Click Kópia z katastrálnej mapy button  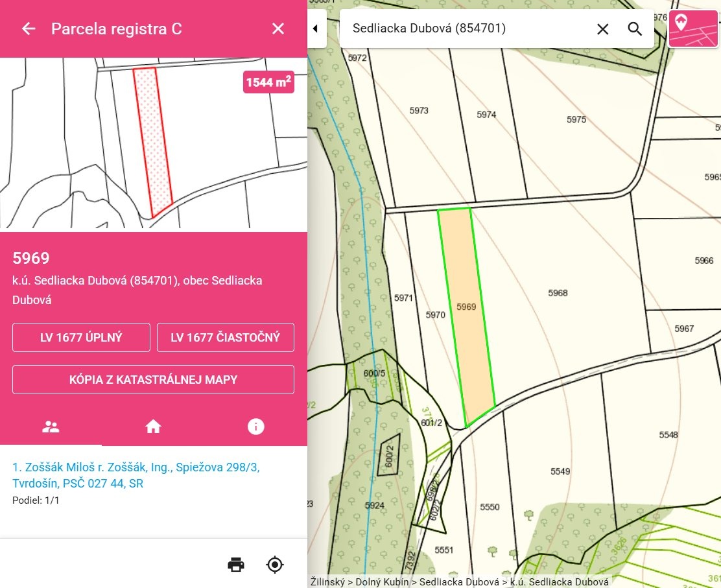(153, 379)
